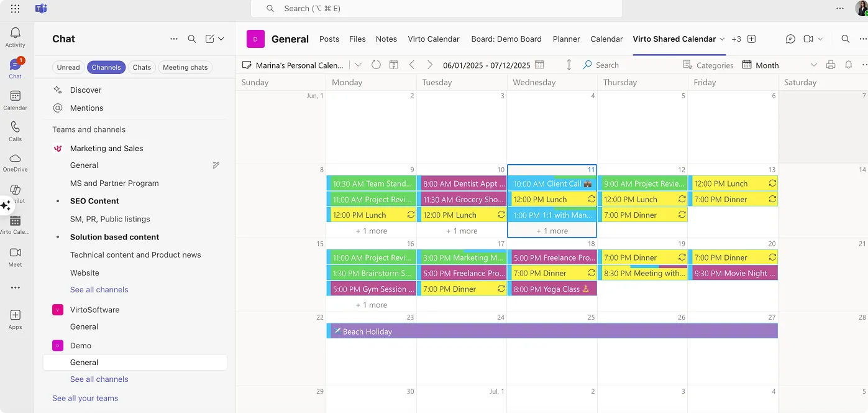Enable the Unread chat filter
Image resolution: width=868 pixels, height=413 pixels.
(x=68, y=67)
